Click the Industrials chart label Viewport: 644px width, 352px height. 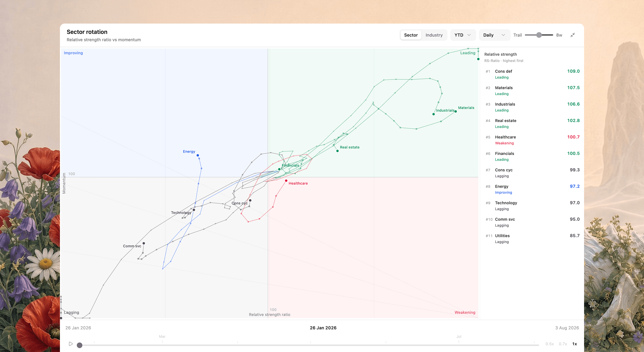pyautogui.click(x=445, y=110)
